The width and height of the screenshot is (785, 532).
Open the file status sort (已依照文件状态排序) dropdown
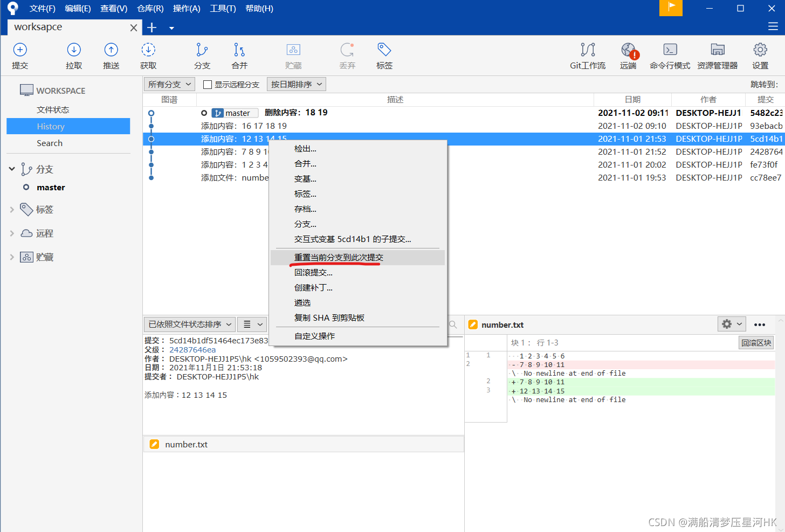pyautogui.click(x=190, y=324)
